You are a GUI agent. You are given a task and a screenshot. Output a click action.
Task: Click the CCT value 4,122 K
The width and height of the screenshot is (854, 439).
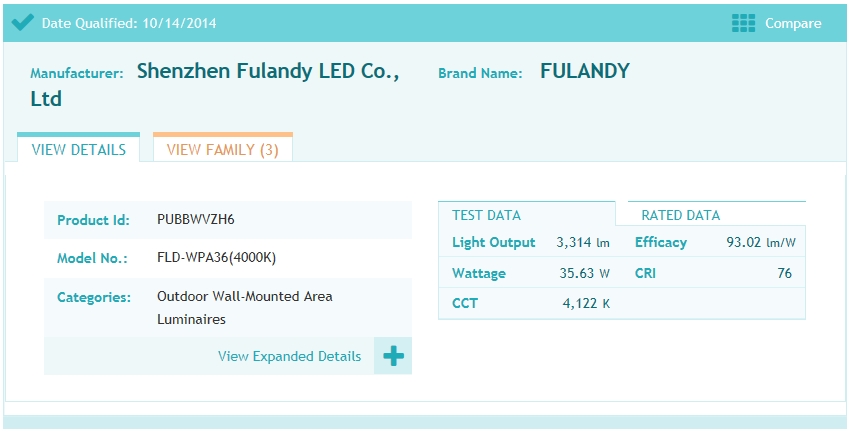pos(586,303)
